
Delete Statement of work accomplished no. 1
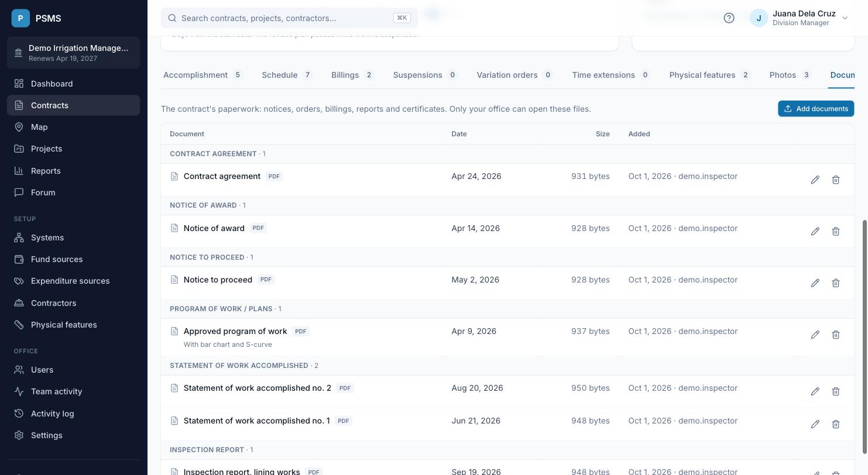pyautogui.click(x=836, y=424)
